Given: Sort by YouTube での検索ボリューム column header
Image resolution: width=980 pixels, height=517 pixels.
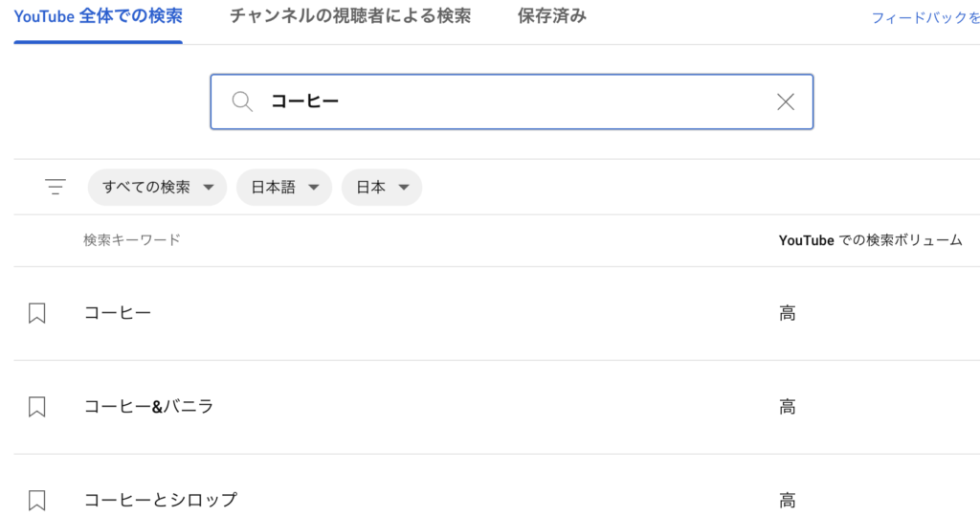Looking at the screenshot, I should (x=870, y=240).
